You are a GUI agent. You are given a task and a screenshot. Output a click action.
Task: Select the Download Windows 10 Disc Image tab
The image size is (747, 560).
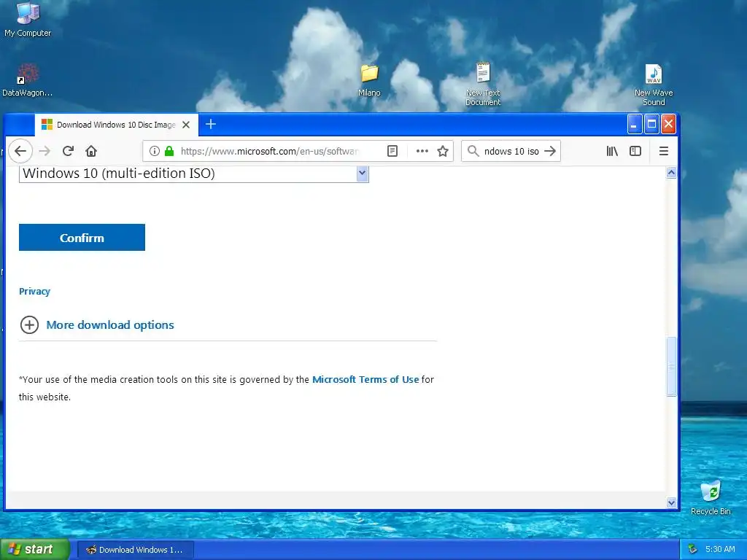pyautogui.click(x=116, y=125)
